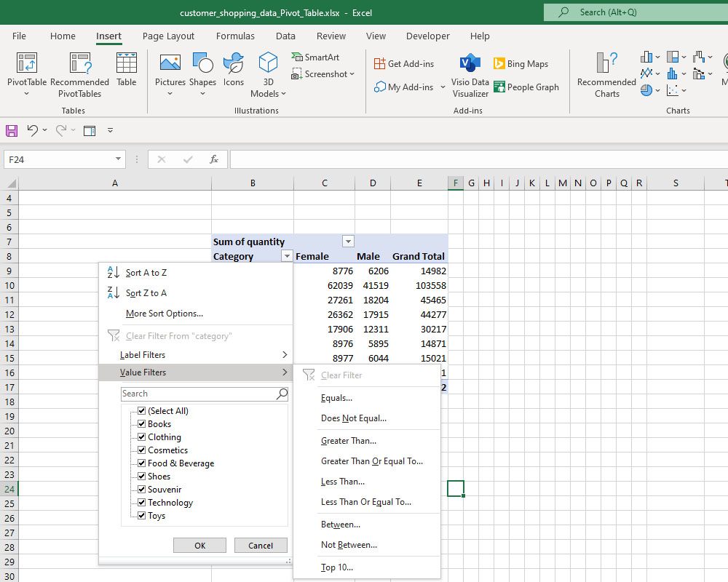
Task: Insert a pie or doughnut chart
Action: (x=646, y=90)
